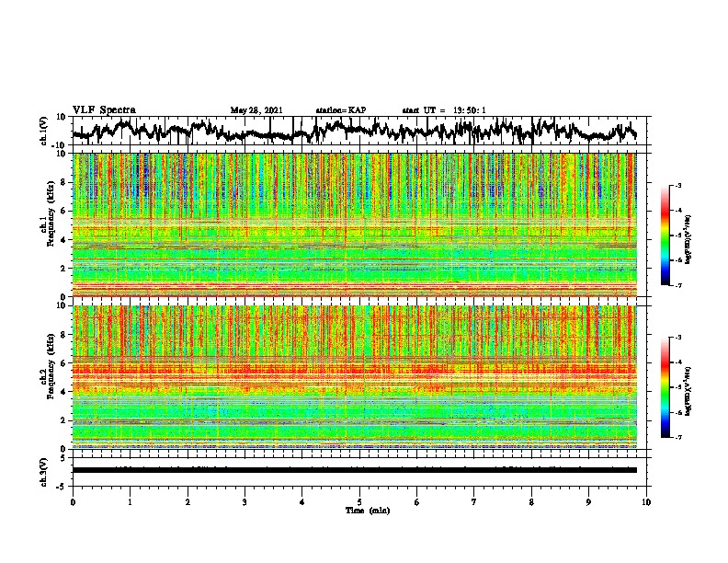
Task: Click the ch.2 'Frequency (kHz)' axis label
Action: [x=50, y=366]
